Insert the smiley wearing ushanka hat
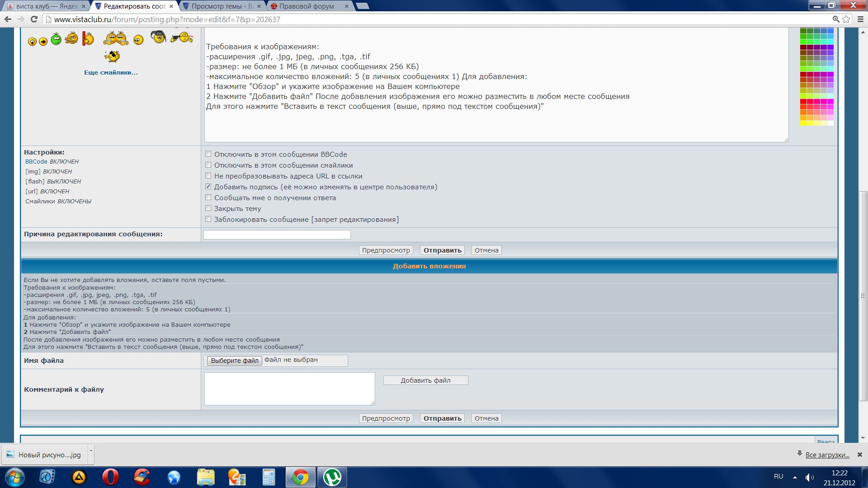 pos(158,37)
